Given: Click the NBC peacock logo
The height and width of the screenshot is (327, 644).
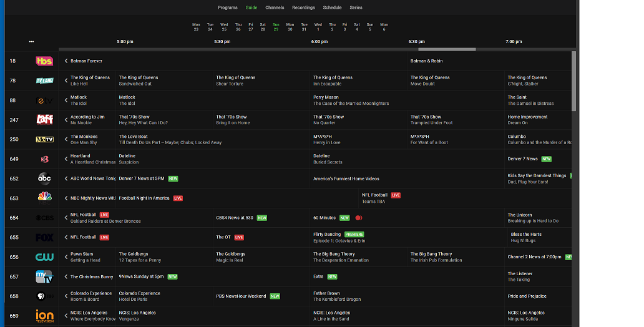Looking at the screenshot, I should coord(44,198).
